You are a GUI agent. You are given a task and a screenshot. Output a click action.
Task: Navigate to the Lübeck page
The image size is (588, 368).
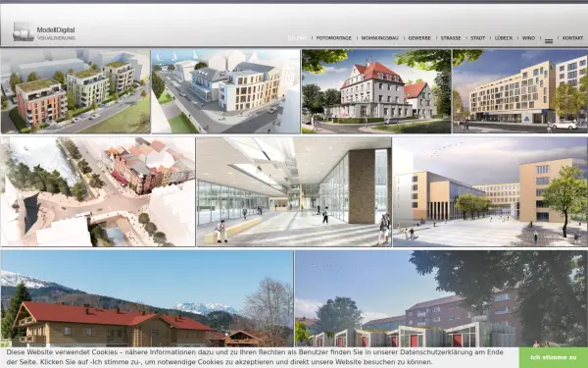(504, 38)
